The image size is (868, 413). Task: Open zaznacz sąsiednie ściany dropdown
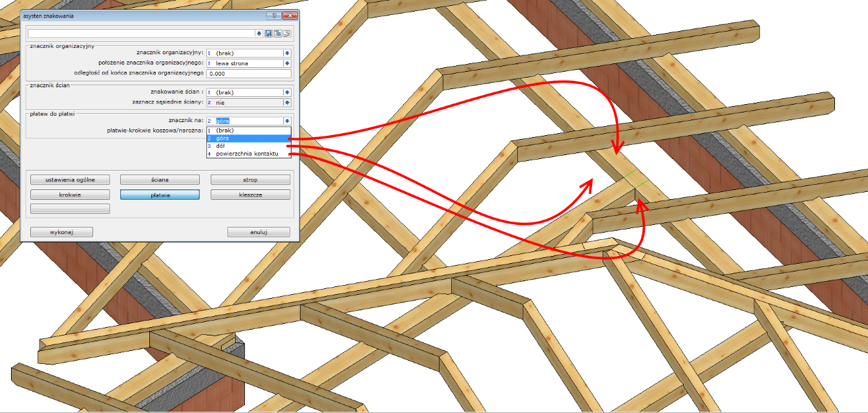[x=287, y=102]
